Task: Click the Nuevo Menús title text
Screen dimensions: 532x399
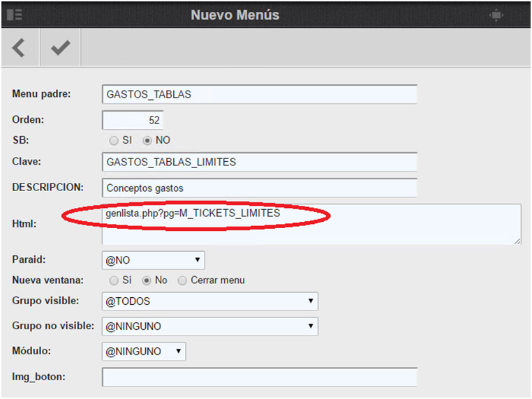Action: pos(235,15)
